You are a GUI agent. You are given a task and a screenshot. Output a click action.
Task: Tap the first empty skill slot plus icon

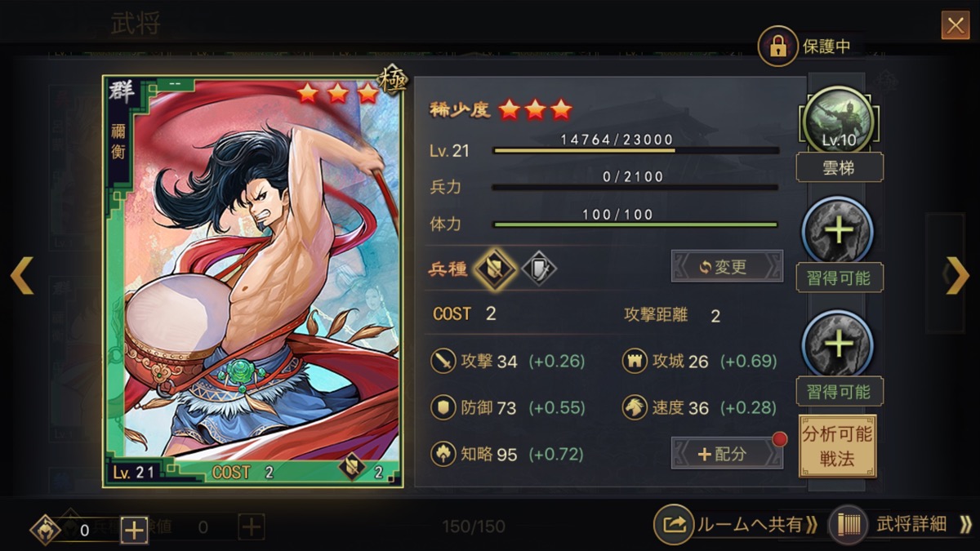(x=839, y=232)
